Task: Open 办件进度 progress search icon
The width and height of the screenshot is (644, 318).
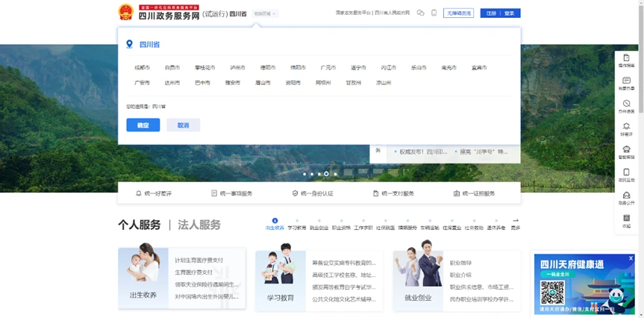Action: (626, 104)
